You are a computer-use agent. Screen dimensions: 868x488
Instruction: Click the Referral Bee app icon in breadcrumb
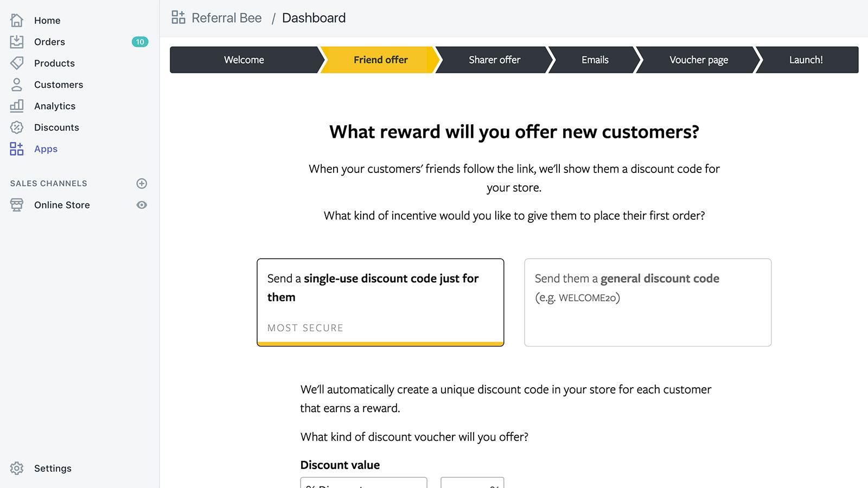pos(178,17)
